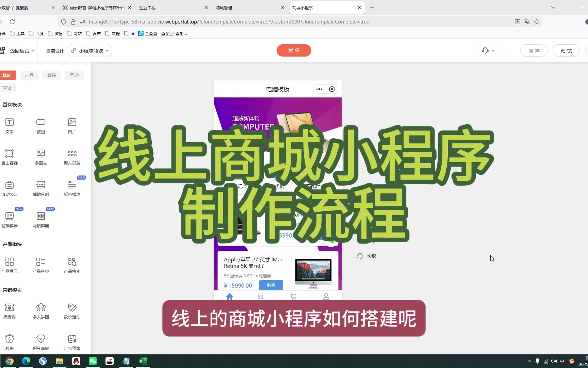
Task: Select the 按钮 button module icon
Action: [x=41, y=122]
